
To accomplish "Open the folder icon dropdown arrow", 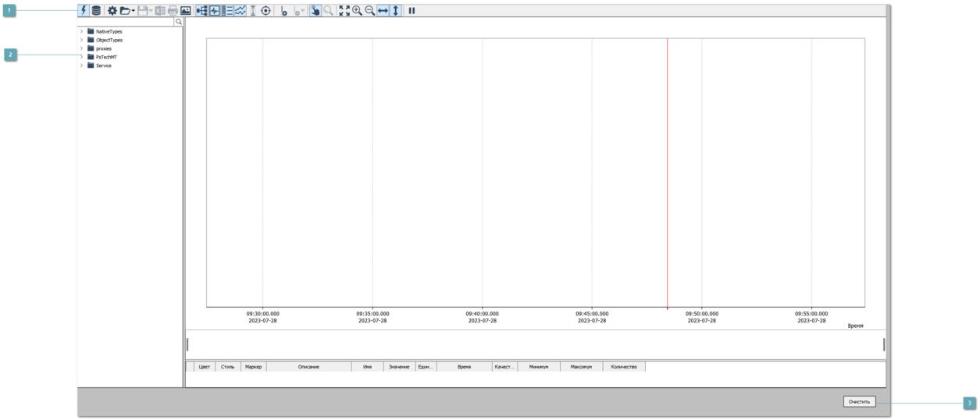I will tap(134, 11).
